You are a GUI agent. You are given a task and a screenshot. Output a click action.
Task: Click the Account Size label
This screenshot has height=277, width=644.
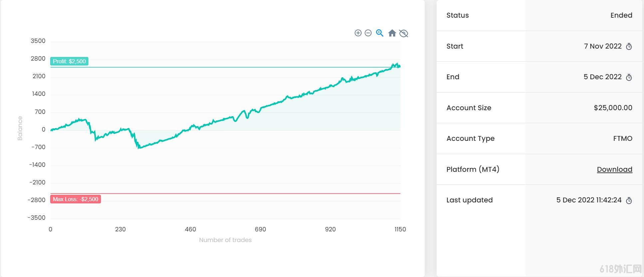click(x=469, y=108)
